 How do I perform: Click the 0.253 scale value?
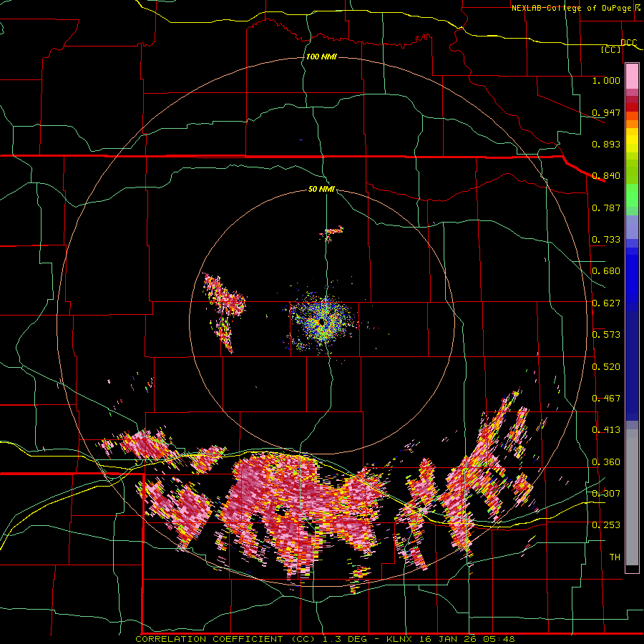pos(606,525)
